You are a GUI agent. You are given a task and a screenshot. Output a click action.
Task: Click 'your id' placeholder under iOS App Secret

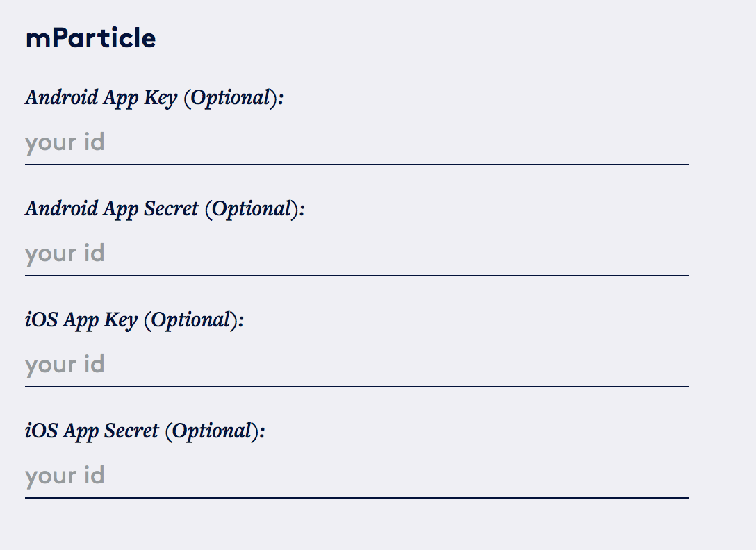click(65, 476)
